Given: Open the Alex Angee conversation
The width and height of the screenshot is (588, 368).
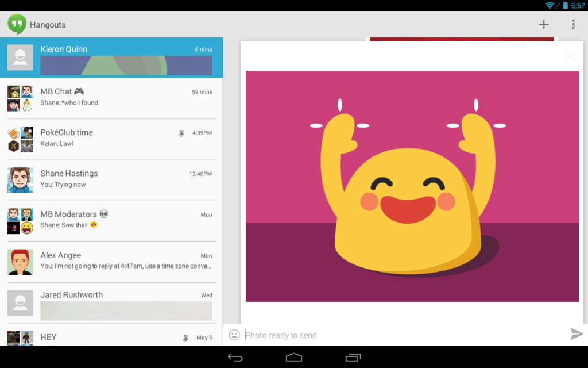Looking at the screenshot, I should point(112,262).
